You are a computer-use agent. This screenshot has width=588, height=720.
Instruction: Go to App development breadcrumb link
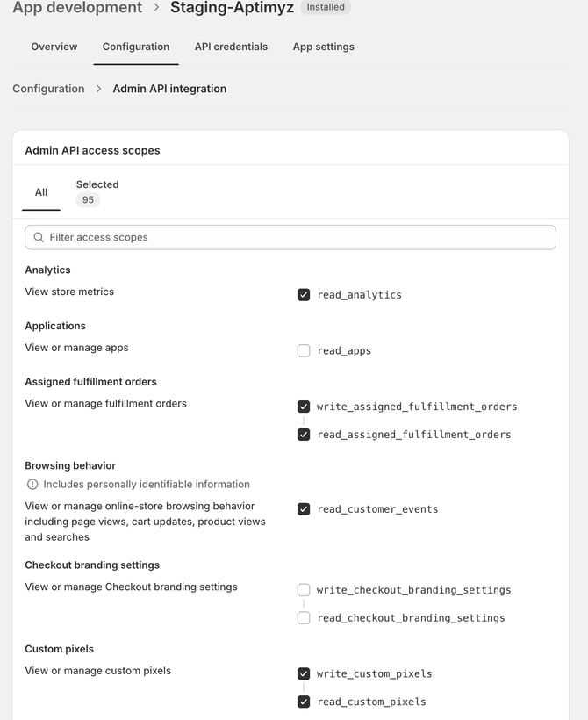click(x=77, y=8)
